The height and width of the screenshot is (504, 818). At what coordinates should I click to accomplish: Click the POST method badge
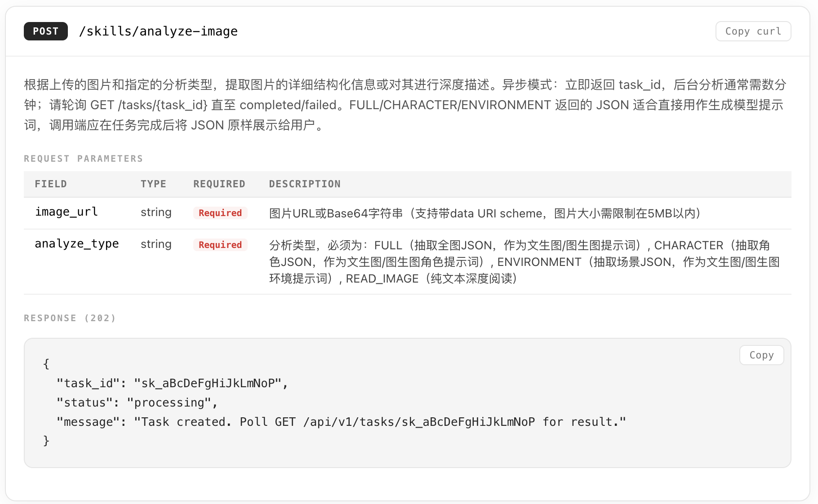(x=46, y=31)
